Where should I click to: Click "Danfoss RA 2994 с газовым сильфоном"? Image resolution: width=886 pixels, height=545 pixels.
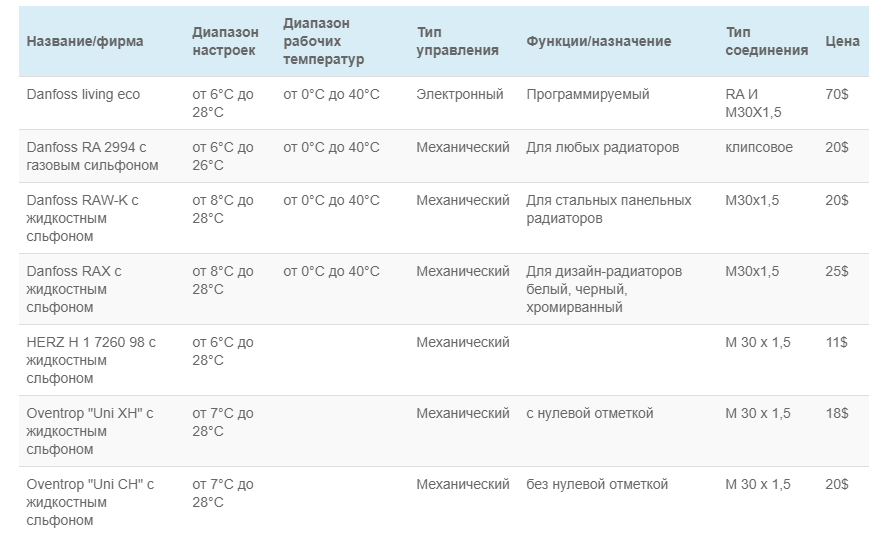[x=92, y=156]
